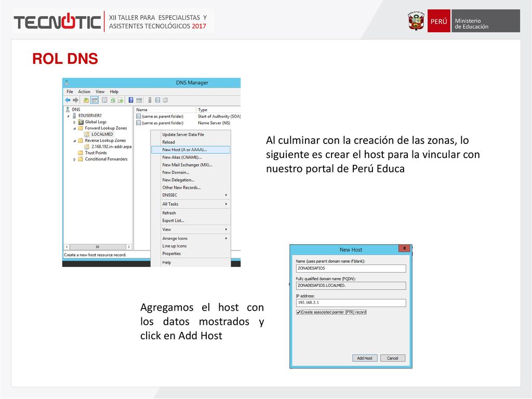Click the Conditional Forwarders folder icon
The width and height of the screenshot is (532, 399).
[x=81, y=159]
